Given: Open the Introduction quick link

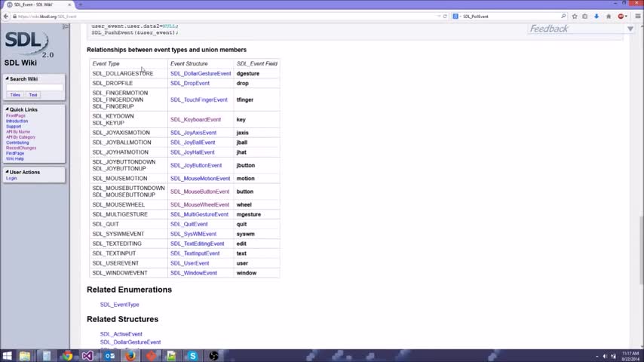Looking at the screenshot, I should tap(17, 121).
